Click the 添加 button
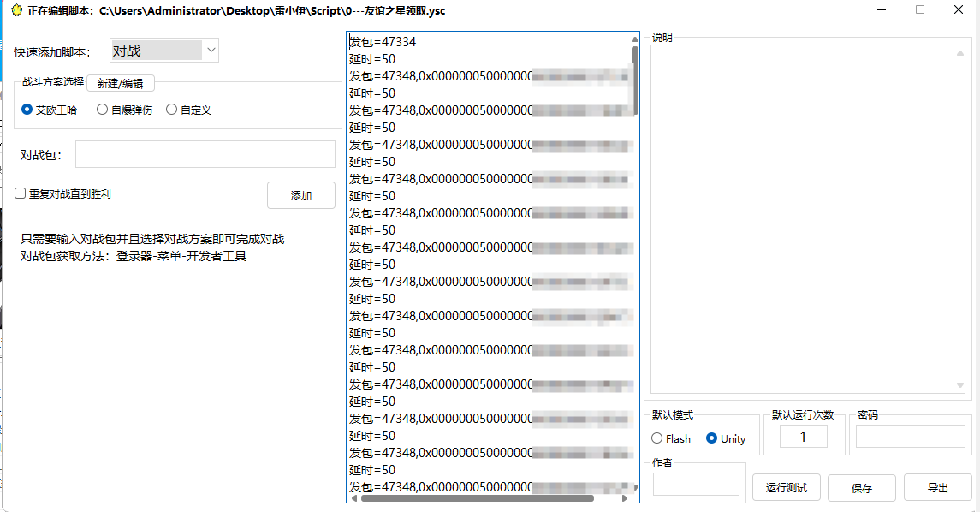The width and height of the screenshot is (980, 512). click(300, 195)
